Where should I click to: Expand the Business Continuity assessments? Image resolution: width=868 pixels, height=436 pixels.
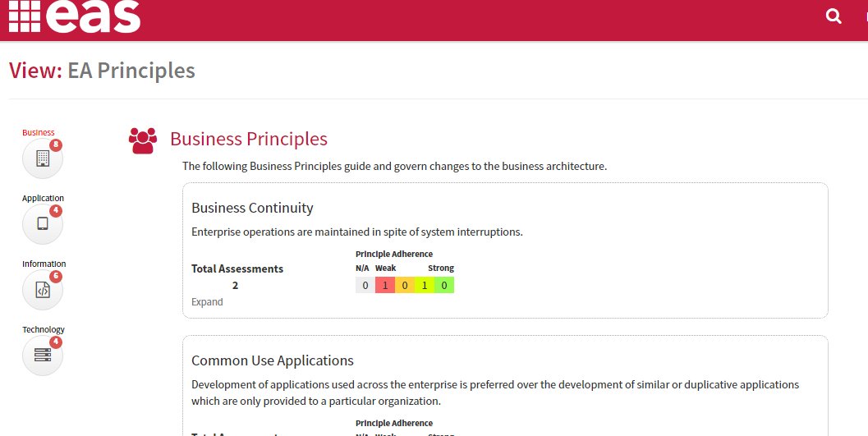click(207, 302)
